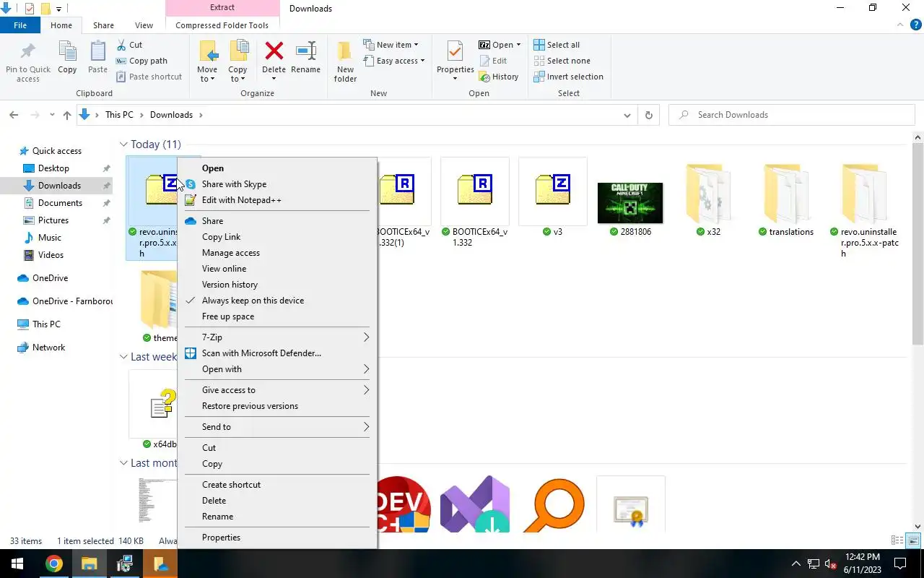Click Paste shortcut in ribbon
This screenshot has width=924, height=578.
(149, 77)
